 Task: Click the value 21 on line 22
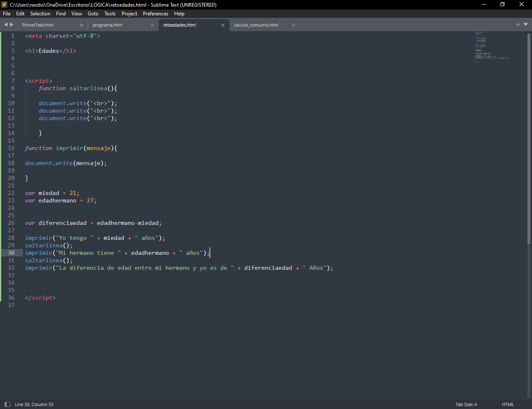coord(73,193)
